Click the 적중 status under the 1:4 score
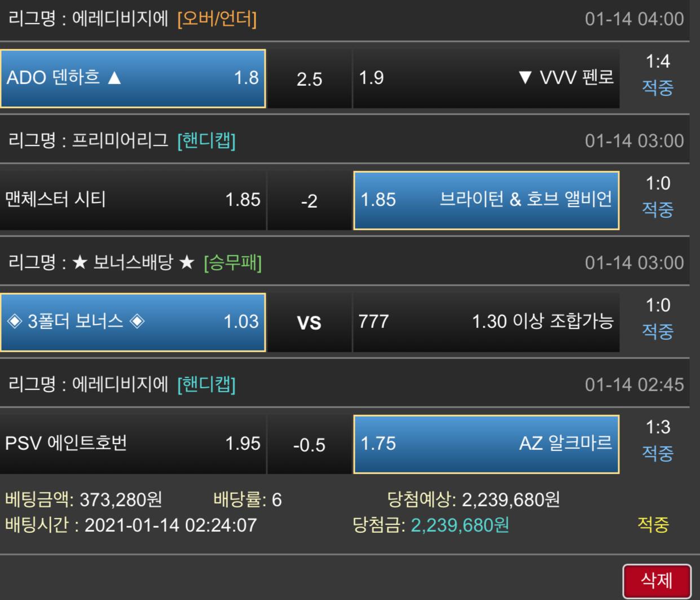The image size is (700, 600). click(x=658, y=87)
